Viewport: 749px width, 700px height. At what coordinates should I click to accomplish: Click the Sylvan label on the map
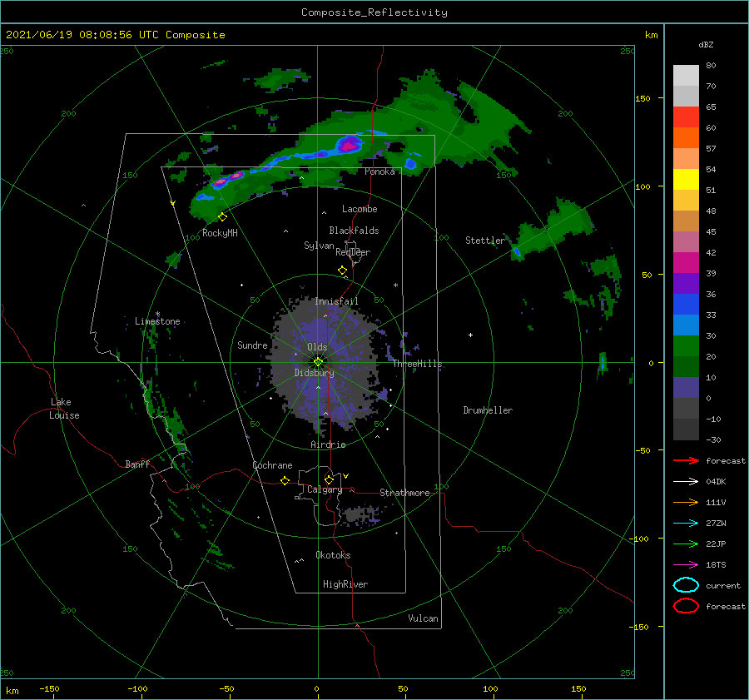[319, 246]
